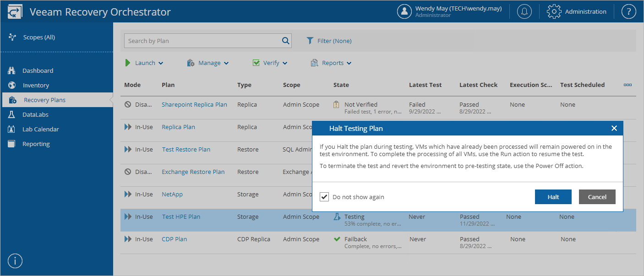Viewport: 644px width, 276px height.
Task: Click the Administration gear icon
Action: click(554, 11)
